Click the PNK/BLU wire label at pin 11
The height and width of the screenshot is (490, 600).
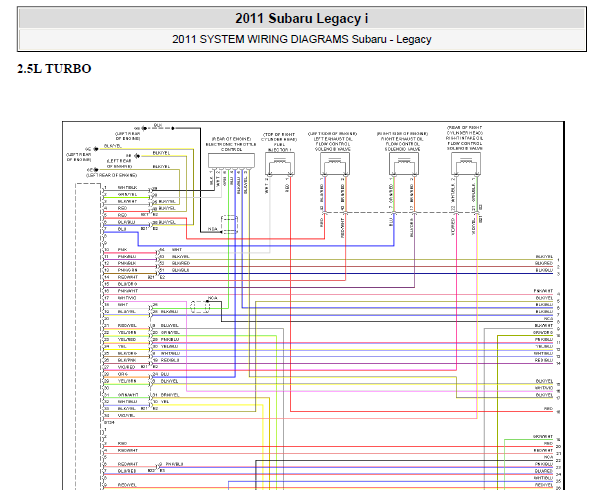pyautogui.click(x=127, y=256)
